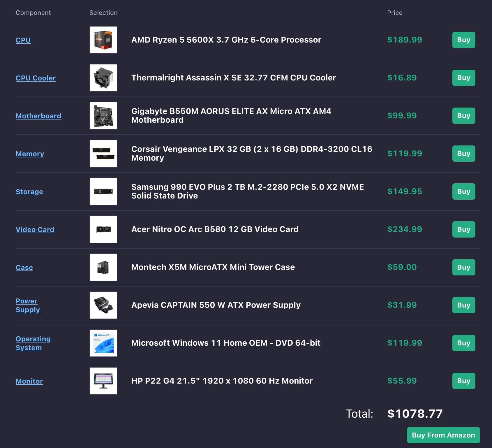Click Buy next to HP P22 monitor
The image size is (492, 448).
click(x=463, y=381)
